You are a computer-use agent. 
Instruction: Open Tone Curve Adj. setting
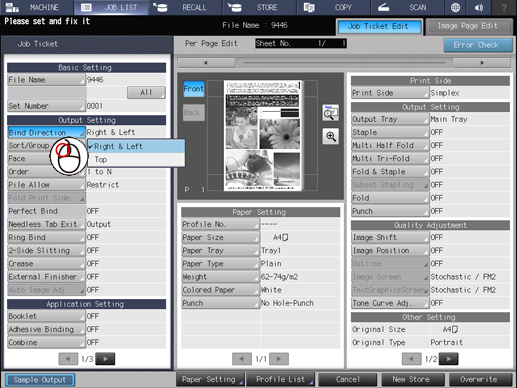pos(390,303)
